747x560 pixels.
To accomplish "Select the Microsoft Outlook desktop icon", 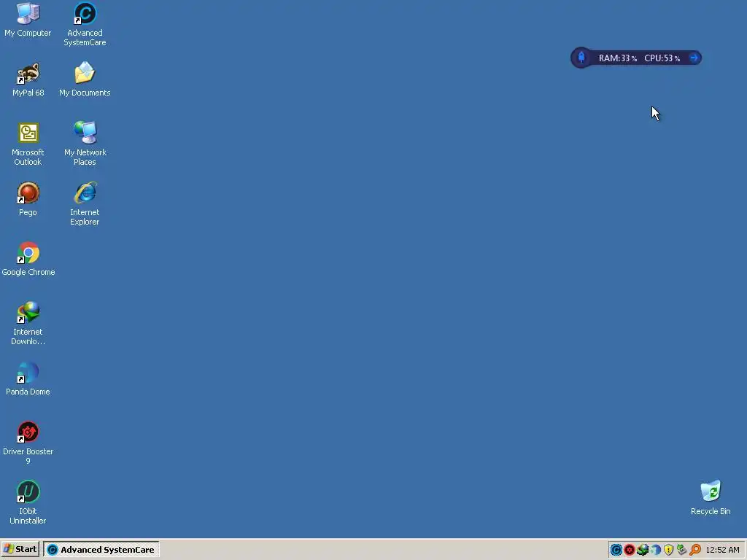I will pos(28,144).
